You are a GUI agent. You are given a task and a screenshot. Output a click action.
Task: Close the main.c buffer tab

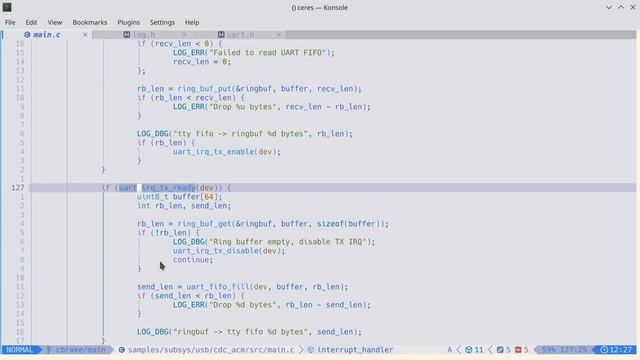pyautogui.click(x=85, y=35)
